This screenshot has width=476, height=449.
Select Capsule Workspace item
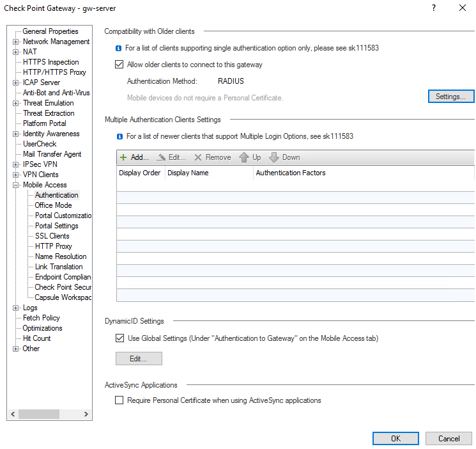point(63,297)
